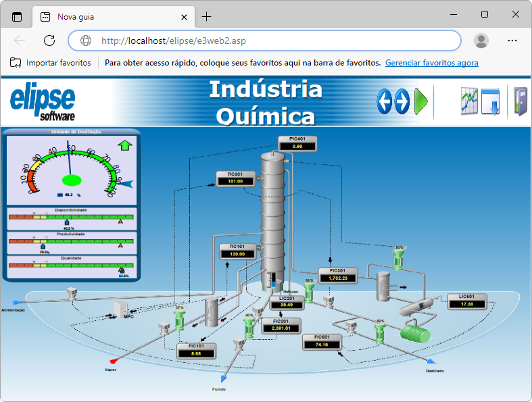Select the green valve labeled 49 %
This screenshot has height=402, width=532.
(380, 334)
